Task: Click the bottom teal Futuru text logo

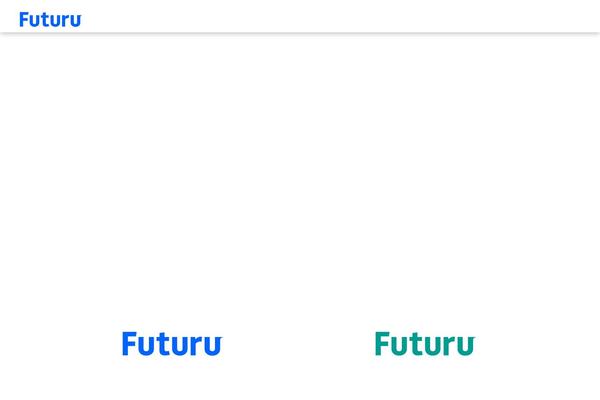Action: click(425, 343)
